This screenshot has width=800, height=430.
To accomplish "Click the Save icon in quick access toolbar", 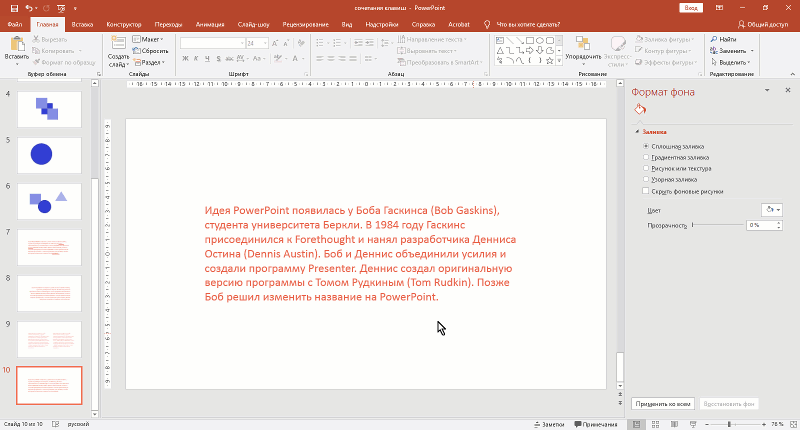I will pyautogui.click(x=14, y=8).
